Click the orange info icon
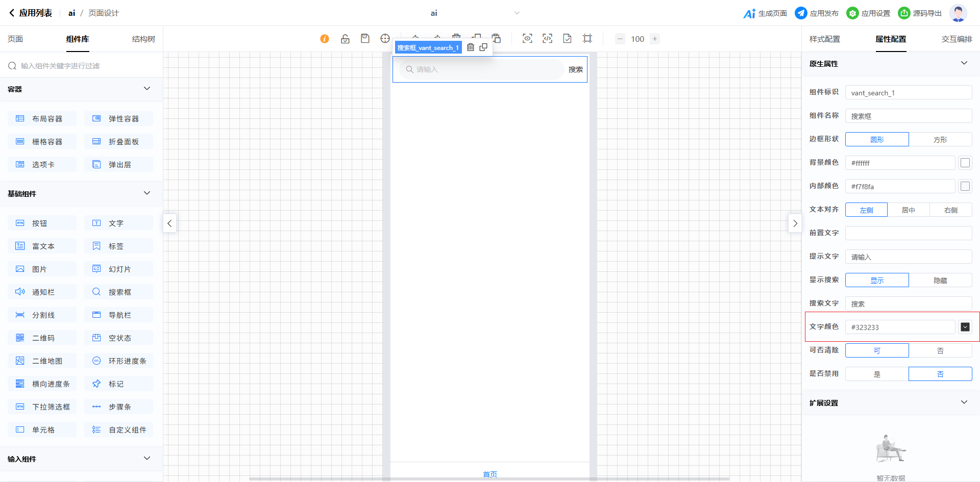 point(325,39)
